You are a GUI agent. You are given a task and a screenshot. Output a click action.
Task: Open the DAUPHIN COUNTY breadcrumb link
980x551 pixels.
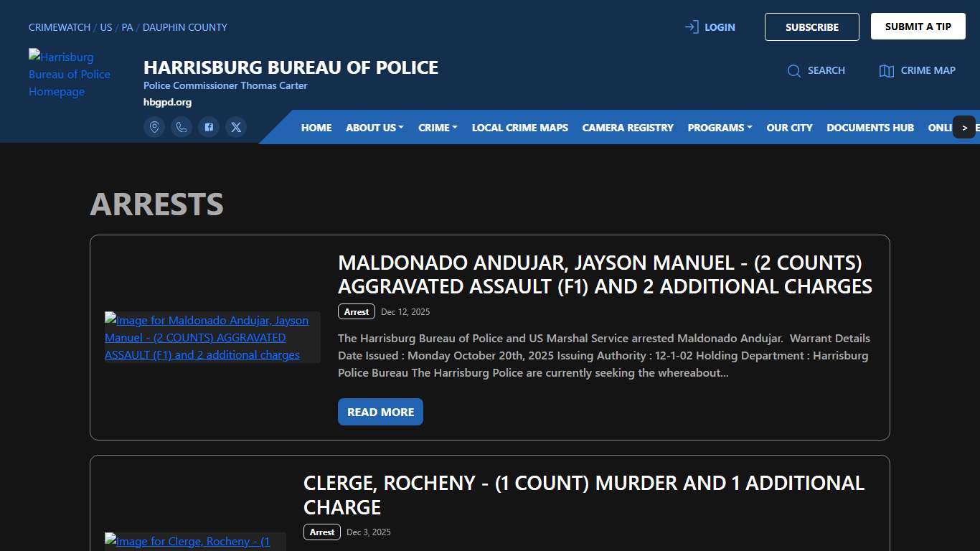pyautogui.click(x=184, y=27)
